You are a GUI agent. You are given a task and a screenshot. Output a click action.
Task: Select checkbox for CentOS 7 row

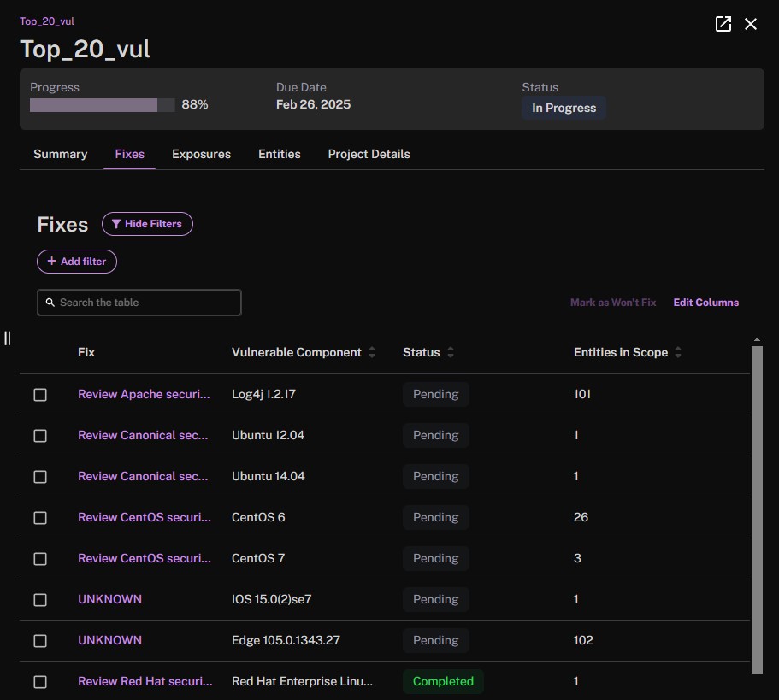click(x=40, y=559)
